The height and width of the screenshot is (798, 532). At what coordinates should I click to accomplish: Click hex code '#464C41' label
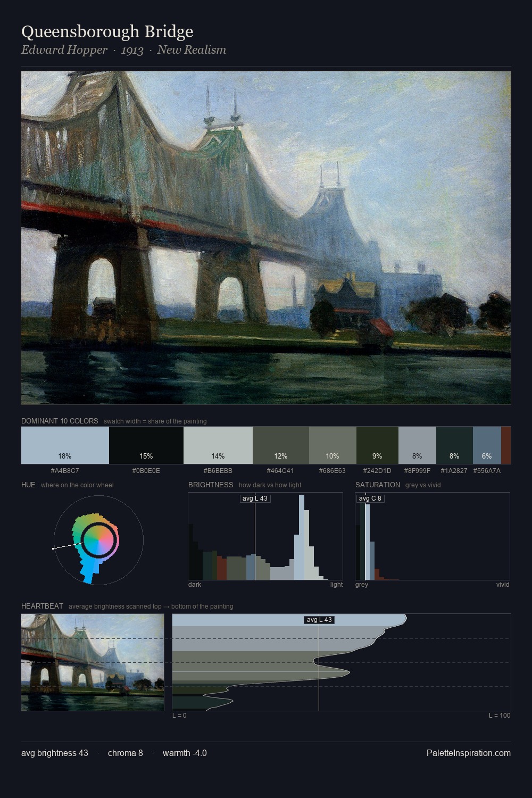tap(281, 470)
